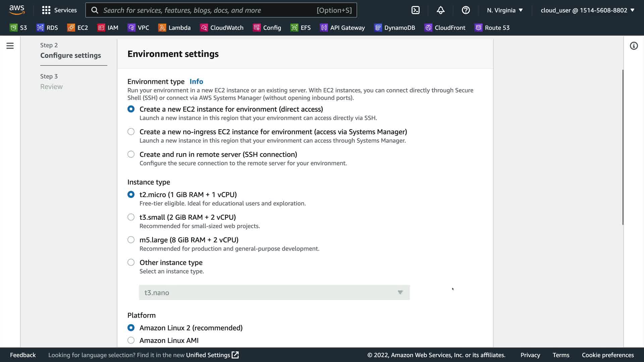Focus the AWS services search field

[x=208, y=10]
